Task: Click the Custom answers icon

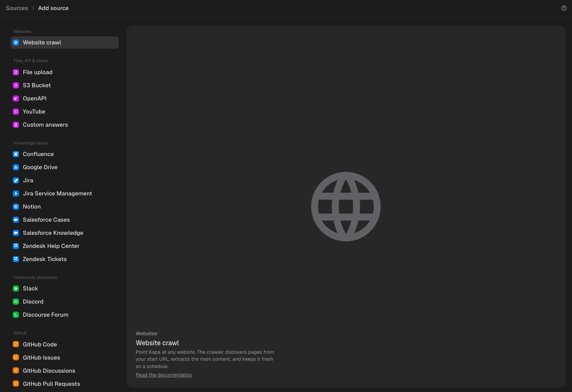Action: 16,125
